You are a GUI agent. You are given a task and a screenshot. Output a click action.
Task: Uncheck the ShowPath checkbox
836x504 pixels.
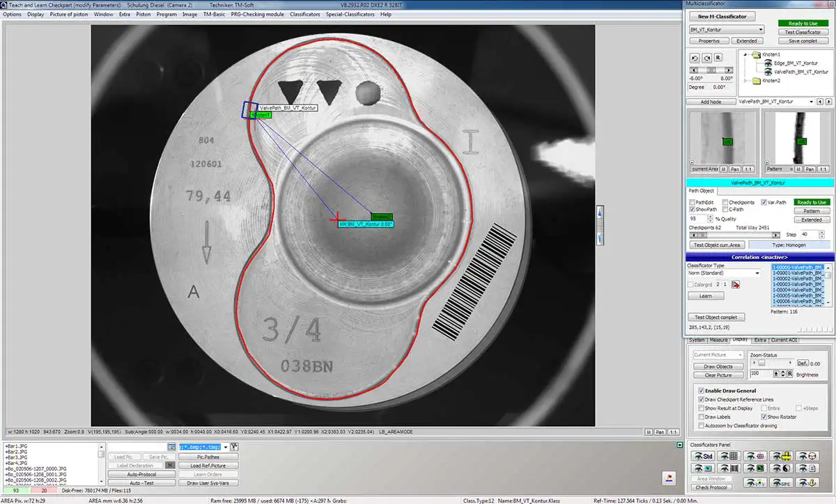coord(692,209)
